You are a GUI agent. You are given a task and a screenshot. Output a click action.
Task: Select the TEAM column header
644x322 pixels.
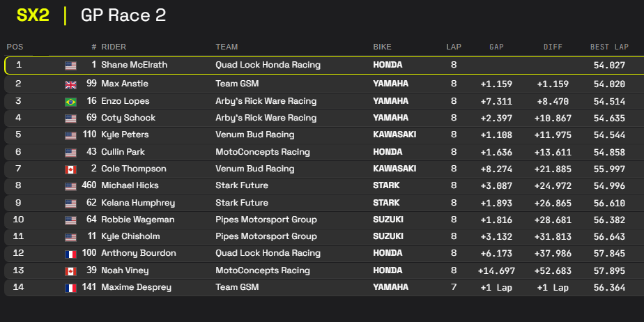(227, 47)
